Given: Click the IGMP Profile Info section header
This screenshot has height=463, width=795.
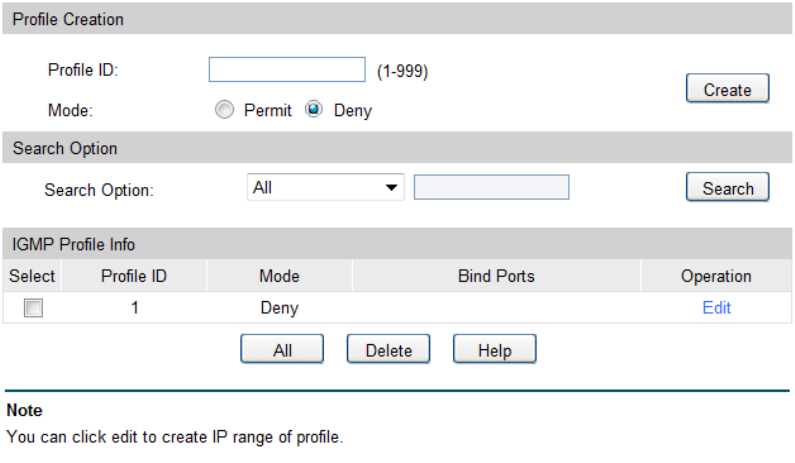Looking at the screenshot, I should [74, 244].
